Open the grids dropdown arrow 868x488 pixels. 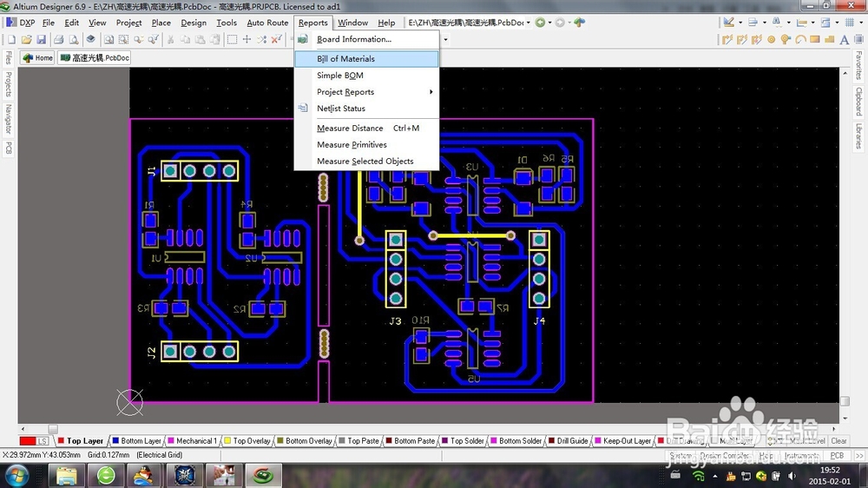coord(861,23)
